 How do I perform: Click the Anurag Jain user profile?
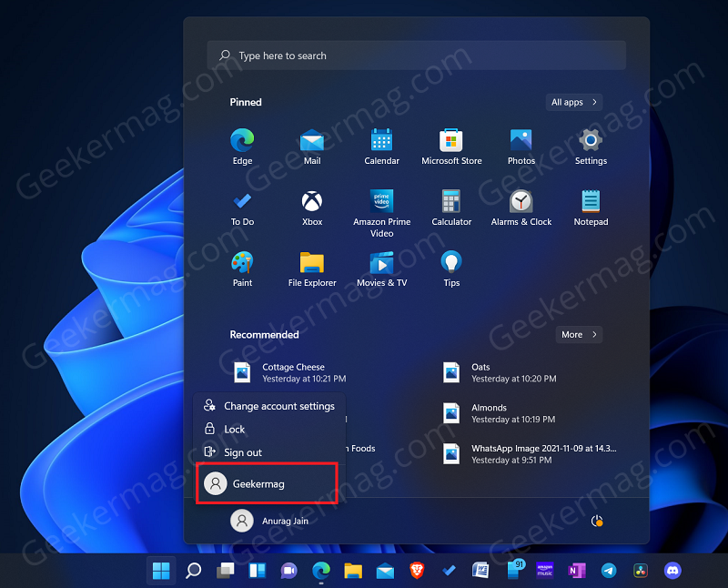click(269, 521)
